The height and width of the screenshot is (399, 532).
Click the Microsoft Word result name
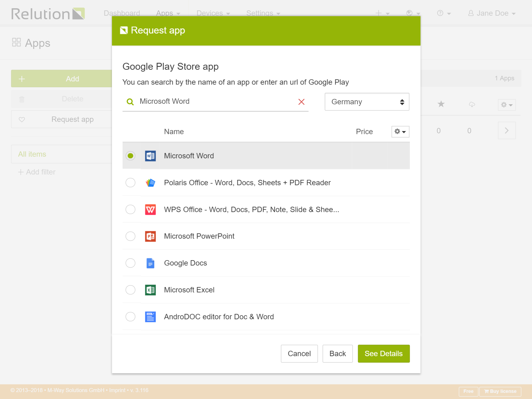coord(189,156)
